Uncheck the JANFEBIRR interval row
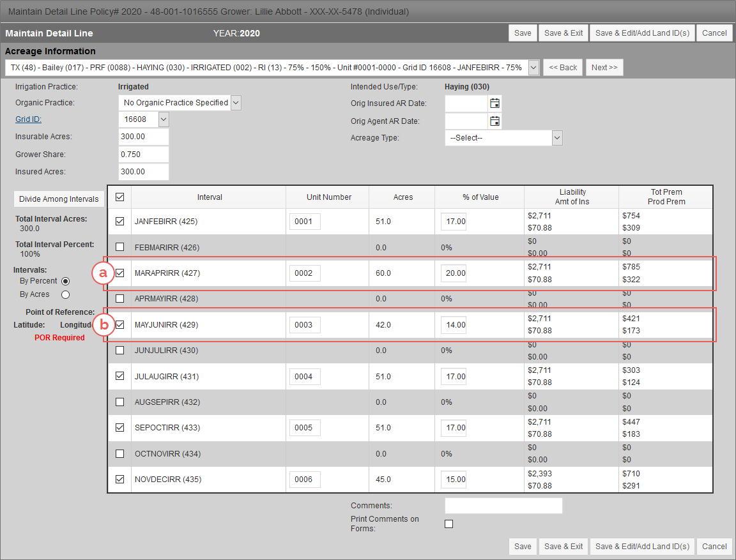 pos(119,221)
